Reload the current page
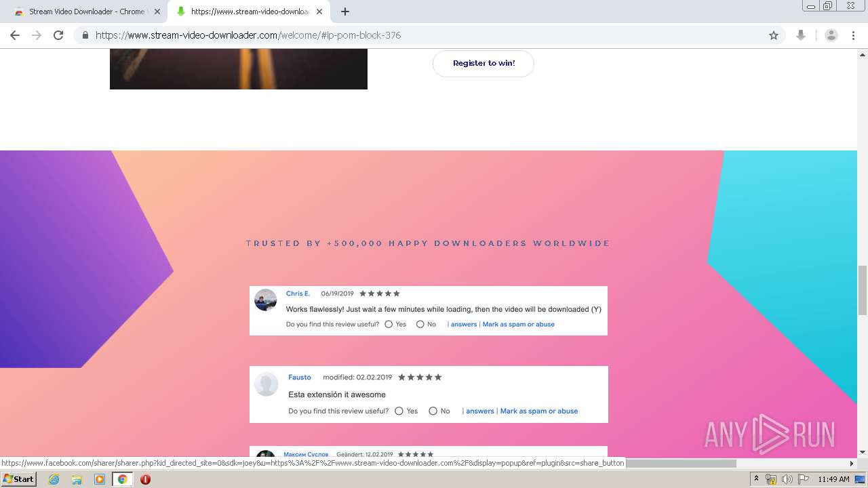Viewport: 868px width, 488px height. click(58, 35)
